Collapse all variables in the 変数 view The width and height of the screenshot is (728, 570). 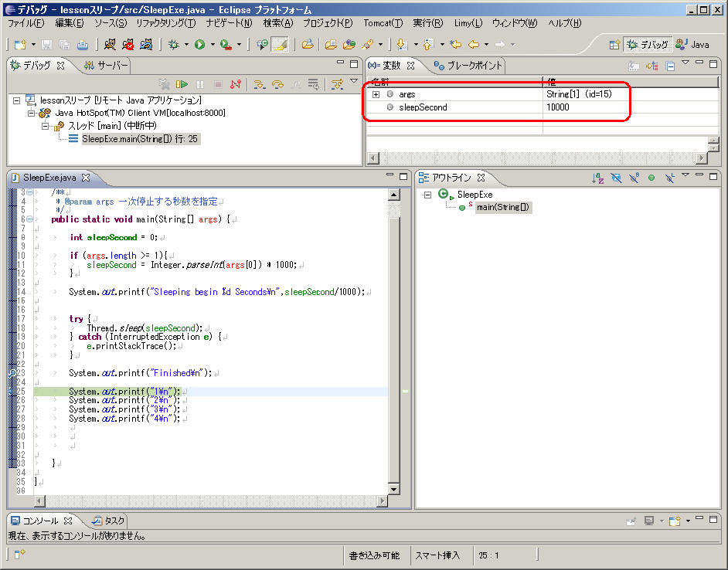pos(670,66)
